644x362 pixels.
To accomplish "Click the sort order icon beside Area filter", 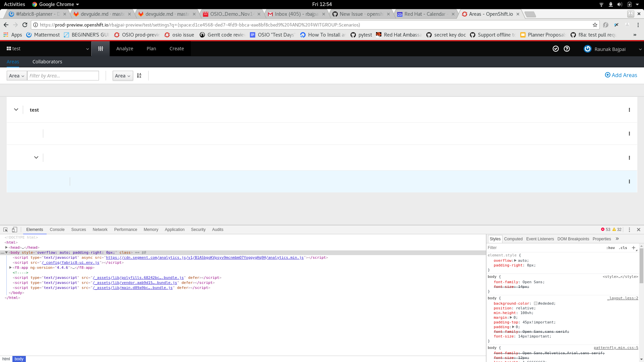I will pyautogui.click(x=139, y=75).
